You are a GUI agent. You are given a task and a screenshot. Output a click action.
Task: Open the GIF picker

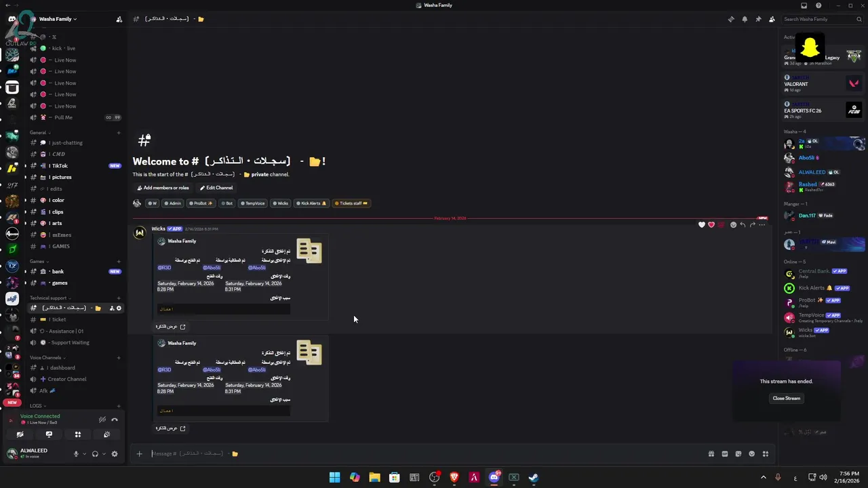725,453
